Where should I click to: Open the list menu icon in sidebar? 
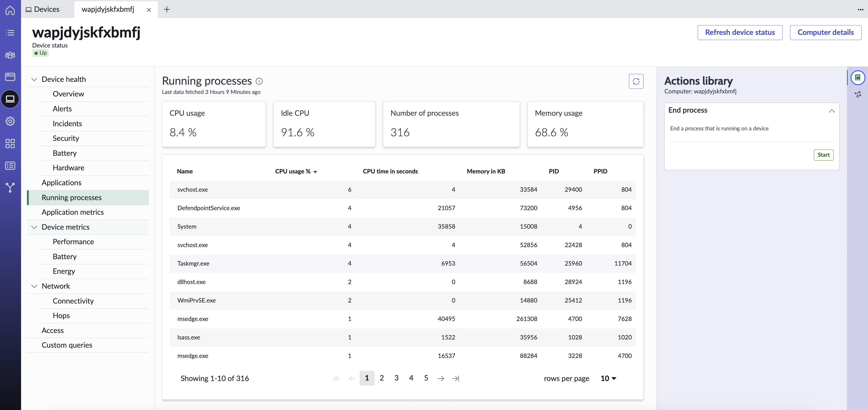coord(10,33)
